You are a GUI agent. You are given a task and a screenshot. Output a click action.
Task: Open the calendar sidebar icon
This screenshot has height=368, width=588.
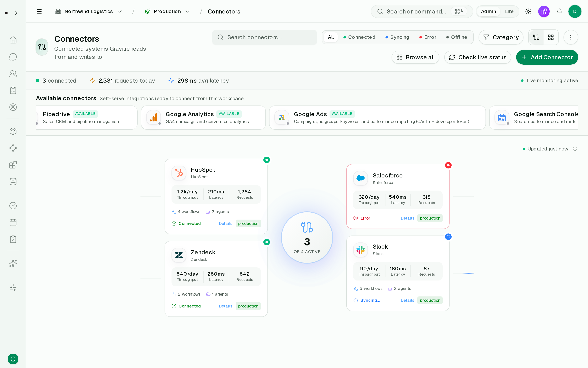pos(13,222)
